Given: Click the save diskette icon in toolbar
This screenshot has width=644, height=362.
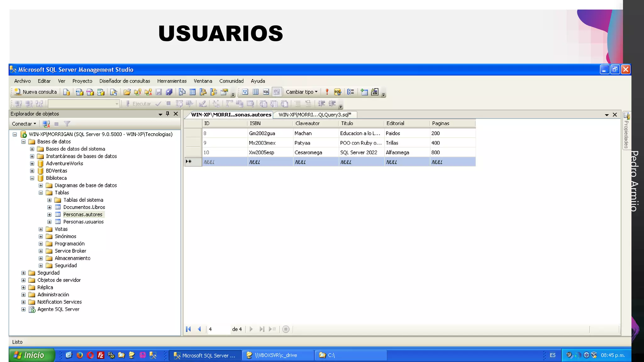Looking at the screenshot, I should point(159,92).
